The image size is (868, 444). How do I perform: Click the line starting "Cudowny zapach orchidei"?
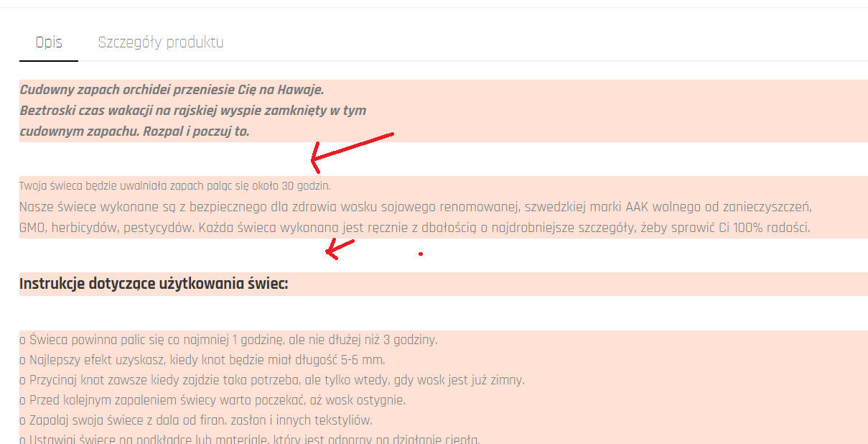coord(172,90)
